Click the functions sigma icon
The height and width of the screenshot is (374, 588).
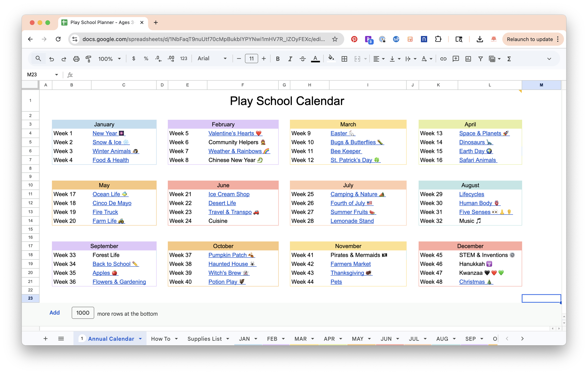tap(509, 59)
